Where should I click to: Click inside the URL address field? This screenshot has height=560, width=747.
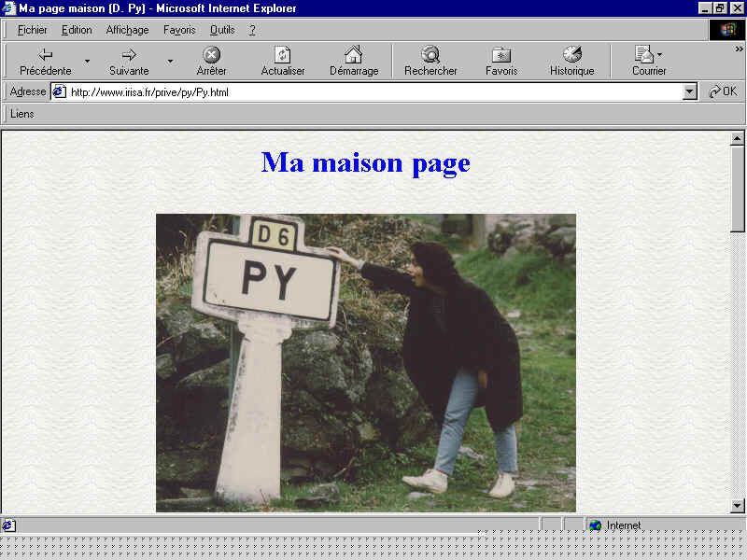click(374, 91)
